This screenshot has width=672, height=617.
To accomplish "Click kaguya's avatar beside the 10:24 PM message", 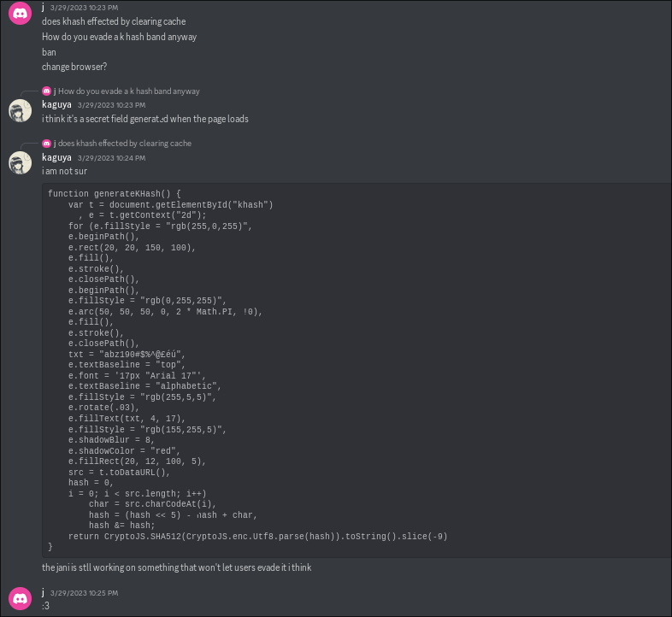I will pyautogui.click(x=21, y=162).
